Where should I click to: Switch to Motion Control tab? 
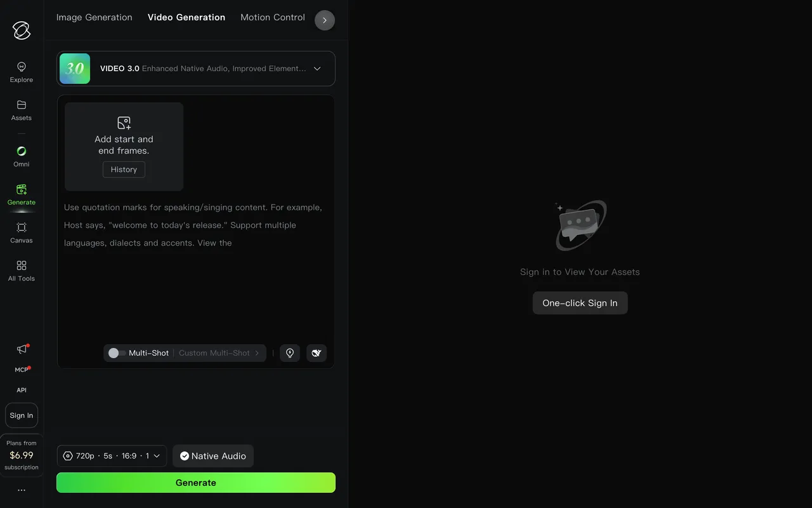point(273,17)
